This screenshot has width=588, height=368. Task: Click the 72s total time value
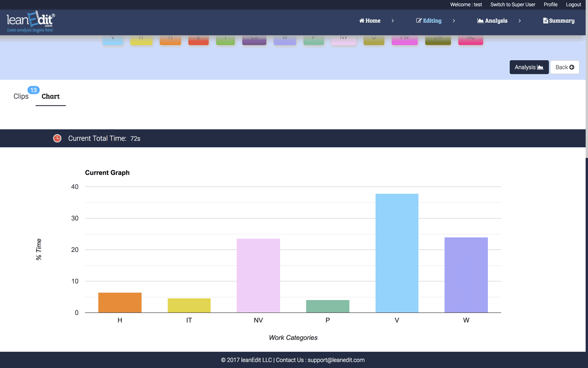(135, 139)
